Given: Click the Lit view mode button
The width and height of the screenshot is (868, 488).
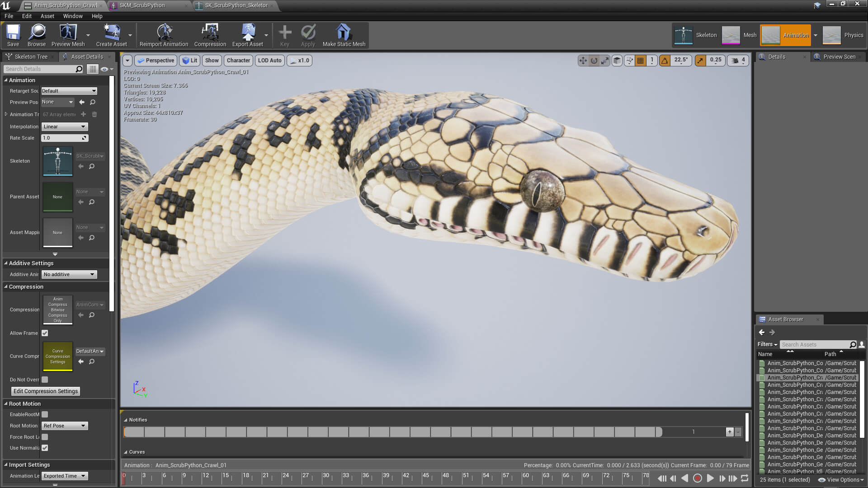Looking at the screenshot, I should pos(190,61).
